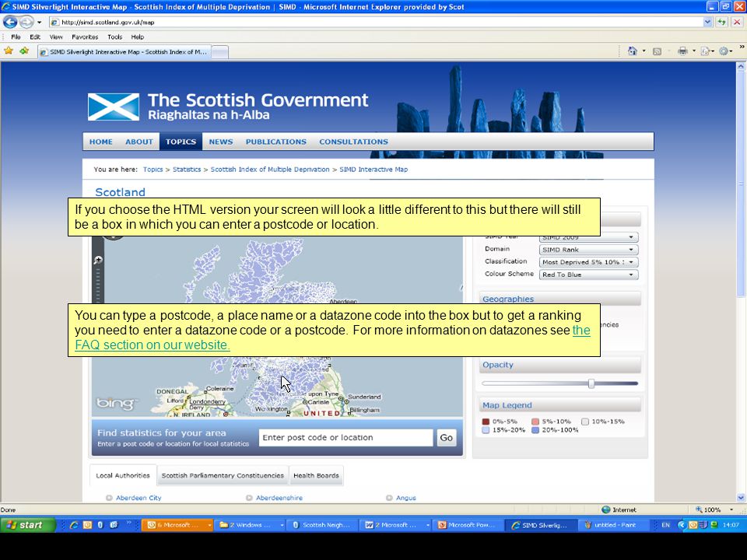Open TOPICS in site navigation

point(181,142)
